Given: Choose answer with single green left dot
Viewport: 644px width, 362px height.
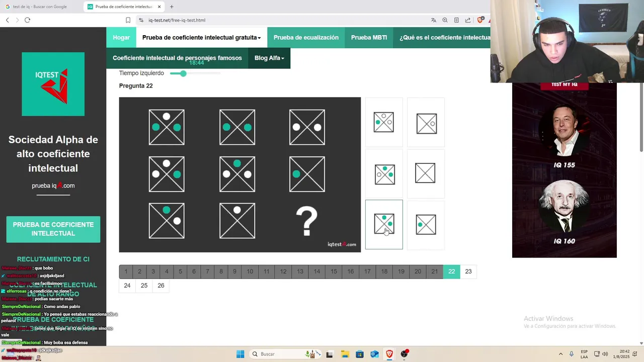Looking at the screenshot, I should point(426,224).
